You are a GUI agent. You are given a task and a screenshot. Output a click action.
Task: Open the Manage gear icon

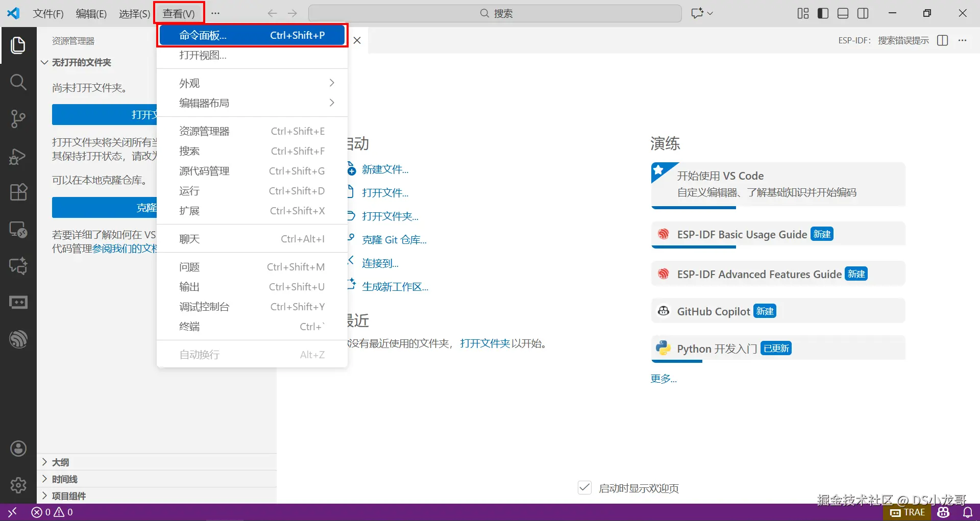click(18, 485)
